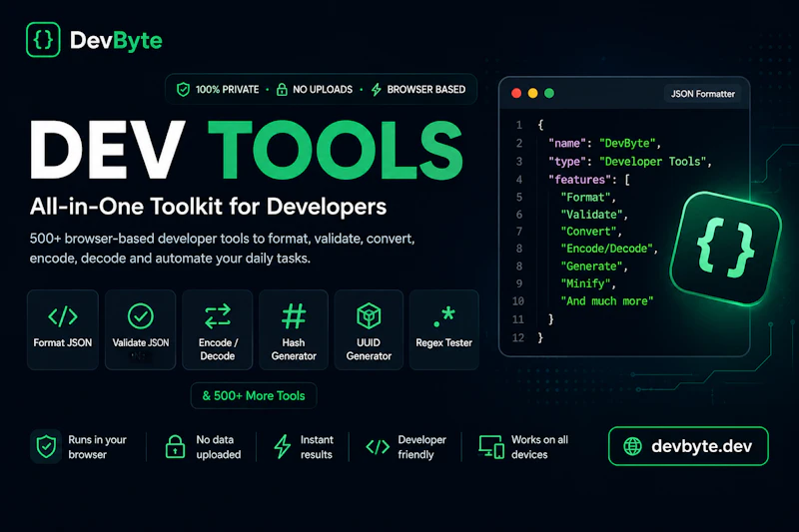Image resolution: width=799 pixels, height=532 pixels.
Task: Click the Developer friendly text
Action: 421,447
